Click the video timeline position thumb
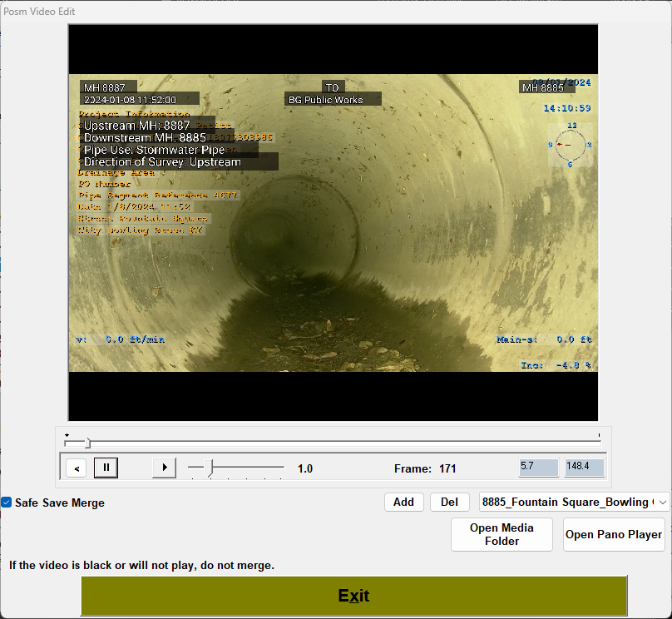Viewport: 672px width, 619px height. pyautogui.click(x=87, y=443)
